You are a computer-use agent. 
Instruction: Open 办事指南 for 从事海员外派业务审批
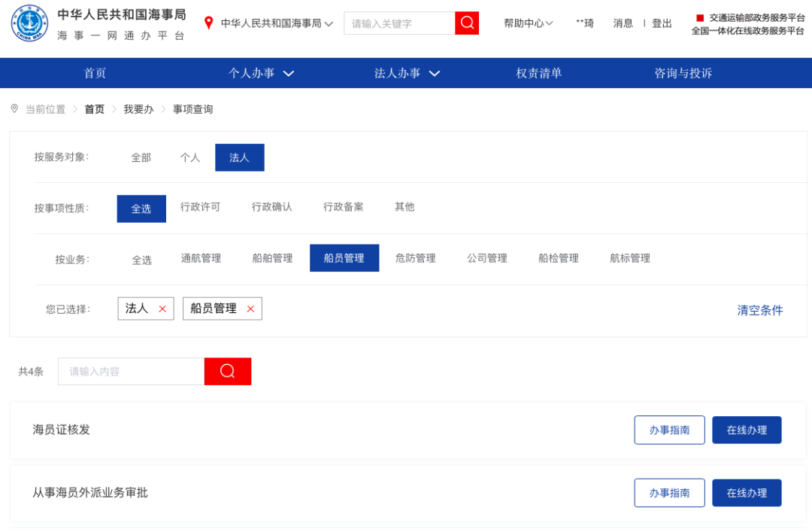[x=669, y=493]
